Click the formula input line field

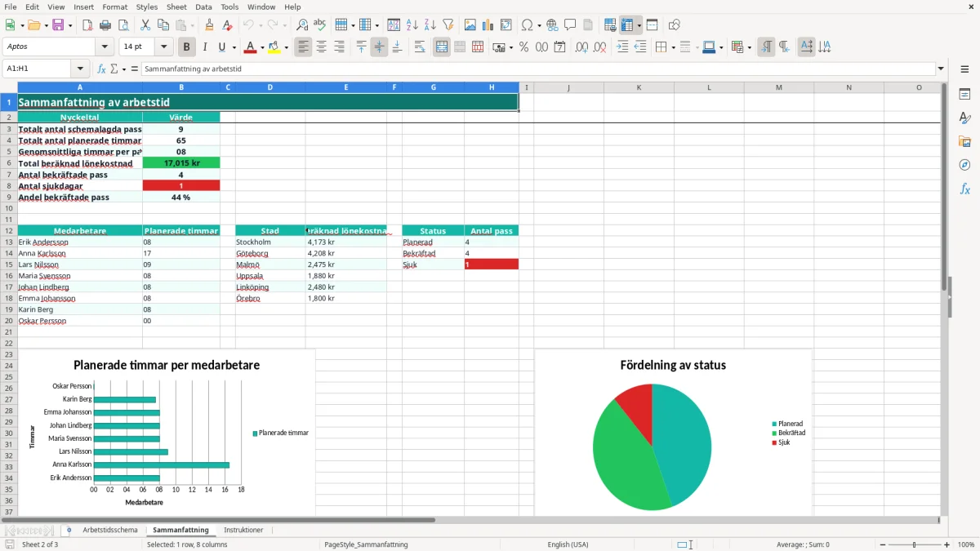(x=538, y=69)
